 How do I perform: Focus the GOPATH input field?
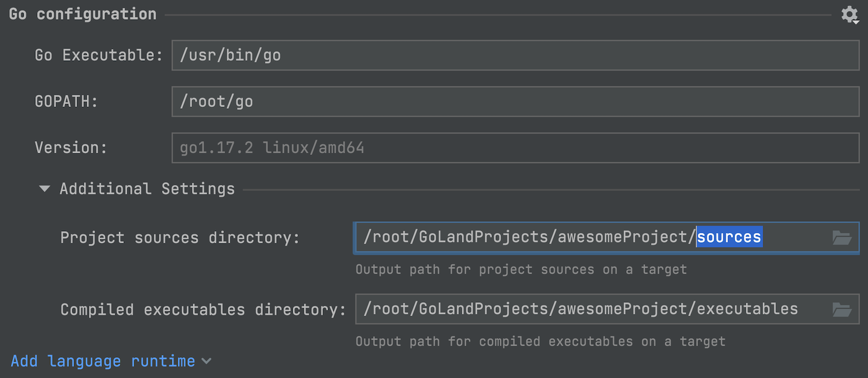coord(515,102)
